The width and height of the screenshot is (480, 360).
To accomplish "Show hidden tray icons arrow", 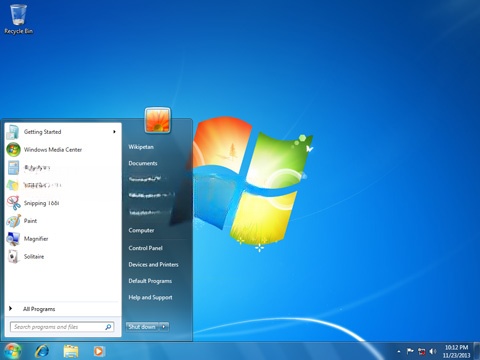I will [399, 351].
